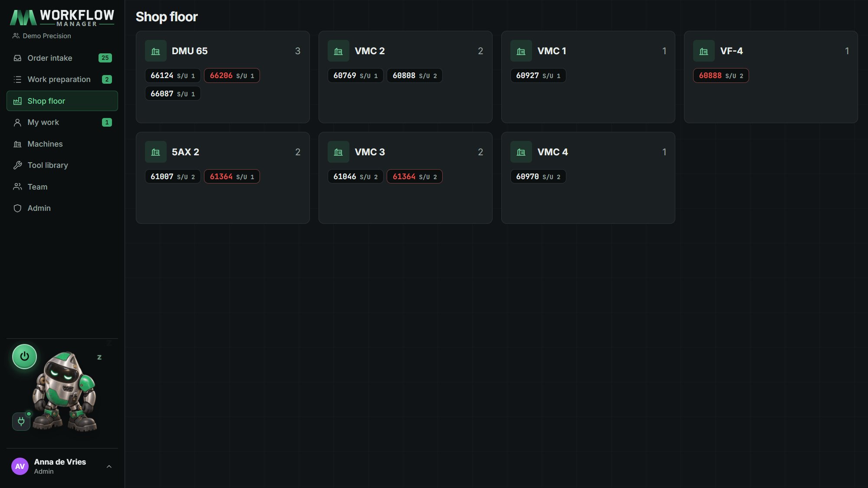Go to My work
Image resolution: width=868 pixels, height=488 pixels.
pyautogui.click(x=62, y=122)
